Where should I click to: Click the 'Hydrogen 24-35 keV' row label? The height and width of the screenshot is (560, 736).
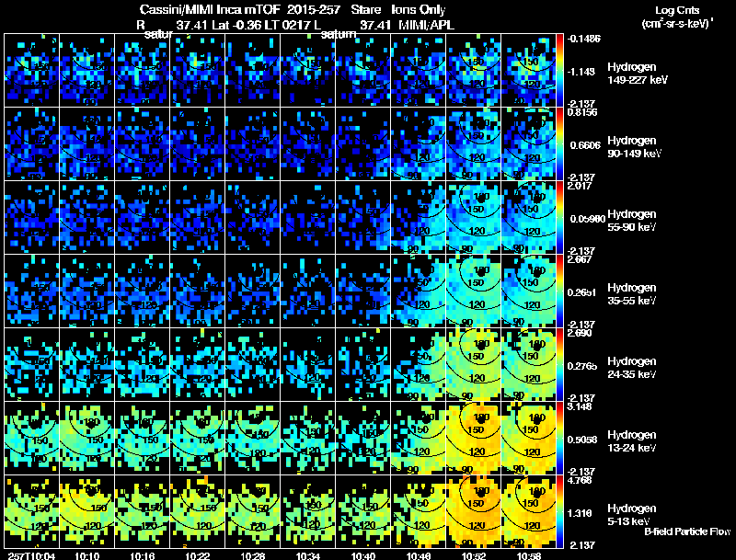(x=632, y=368)
